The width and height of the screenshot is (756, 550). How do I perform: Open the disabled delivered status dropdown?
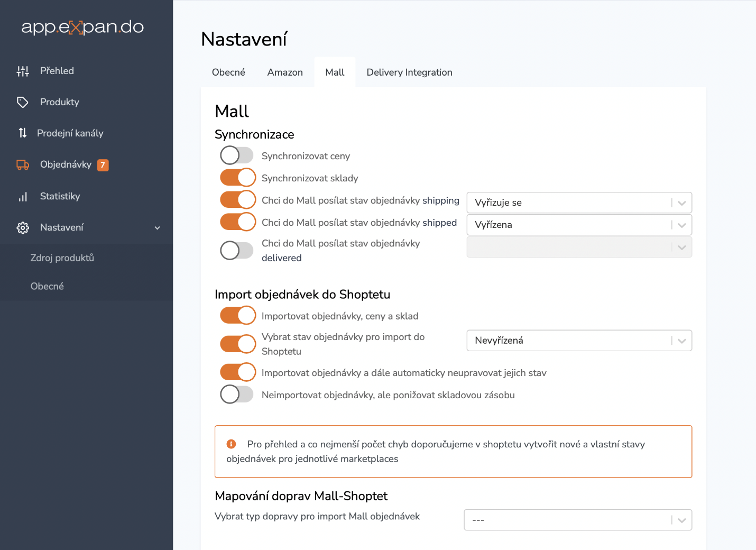[579, 247]
